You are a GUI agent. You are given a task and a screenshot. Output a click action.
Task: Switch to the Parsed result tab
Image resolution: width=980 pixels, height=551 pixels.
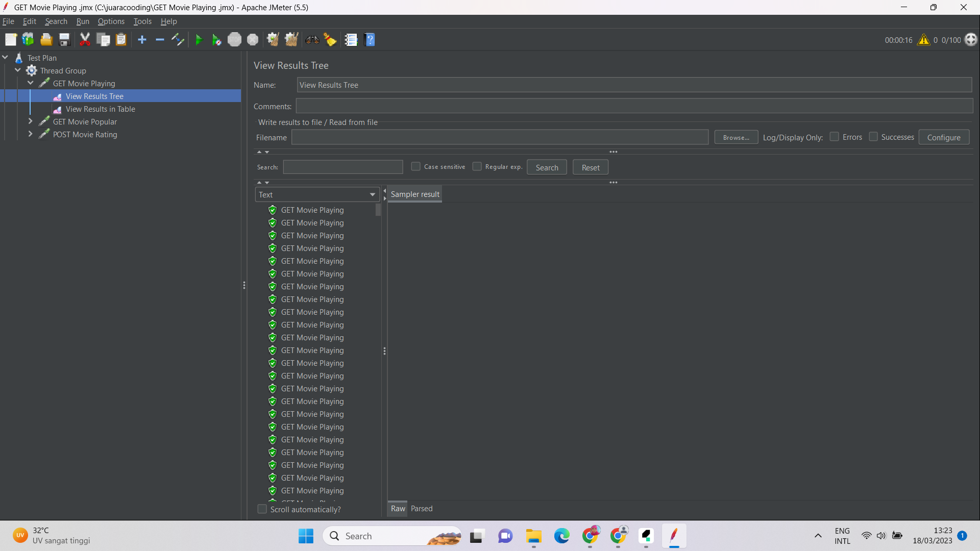(x=421, y=509)
